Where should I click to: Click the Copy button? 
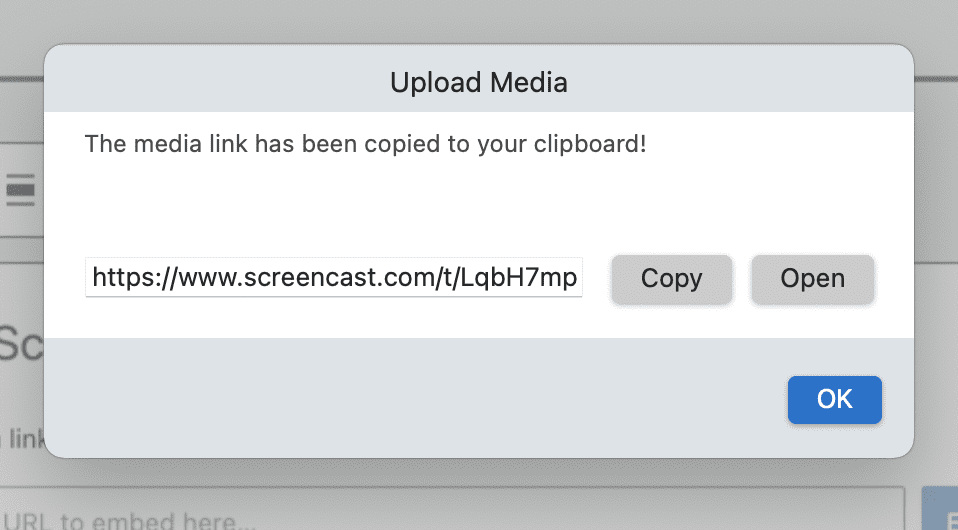coord(671,278)
